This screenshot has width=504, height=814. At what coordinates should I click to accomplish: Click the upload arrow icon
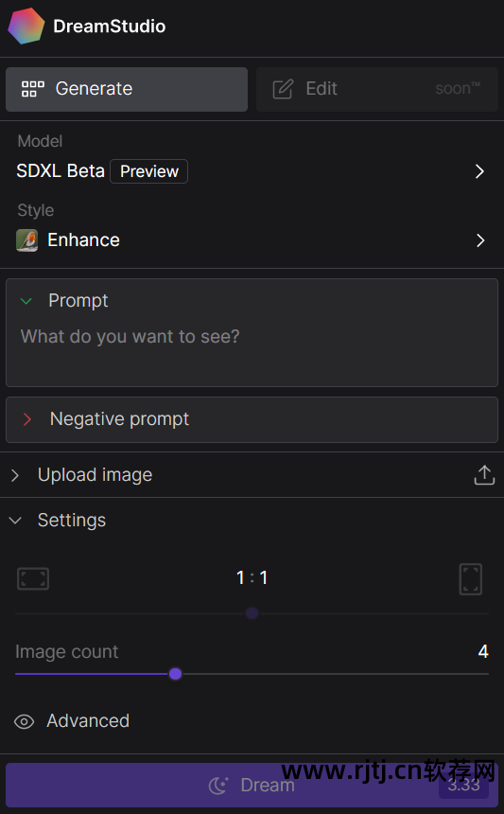[484, 475]
